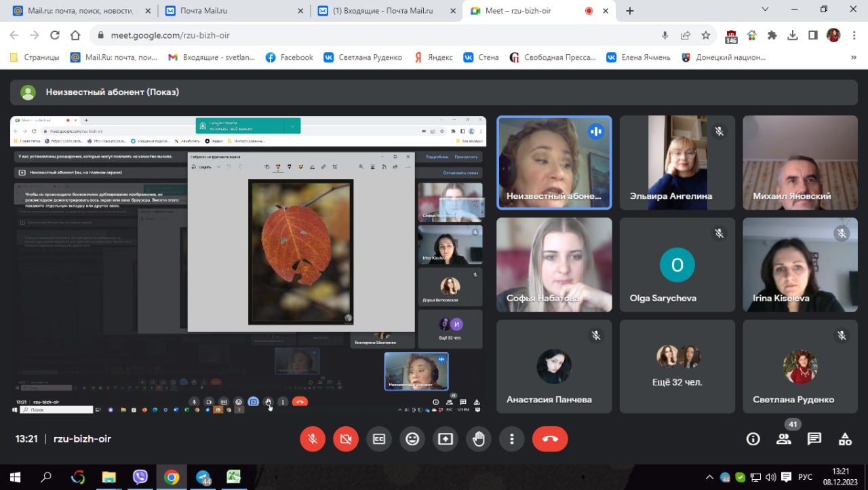Screen dimensions: 868x490
Task: Click the present screen button
Action: click(446, 439)
